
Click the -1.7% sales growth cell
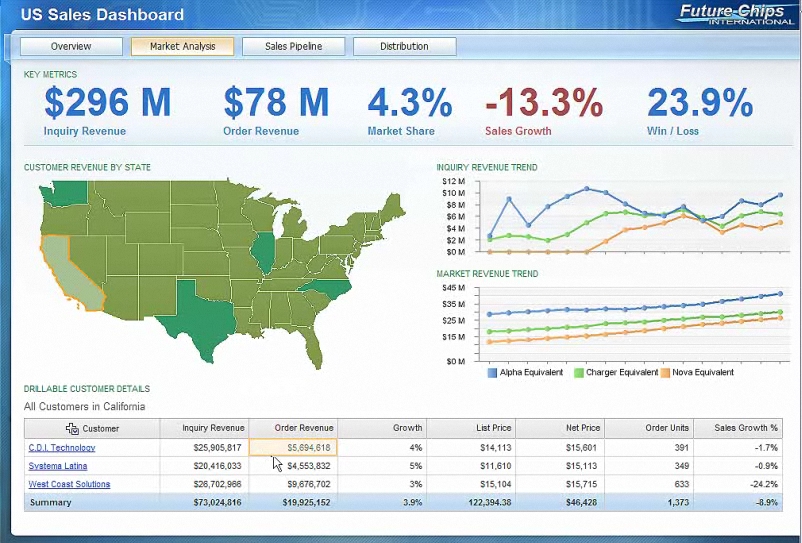click(x=738, y=447)
